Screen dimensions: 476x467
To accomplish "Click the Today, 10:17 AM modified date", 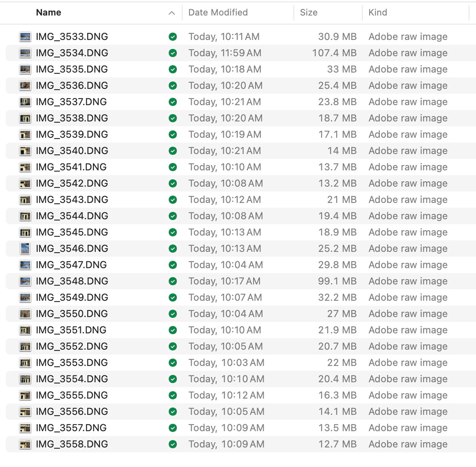I will [224, 281].
